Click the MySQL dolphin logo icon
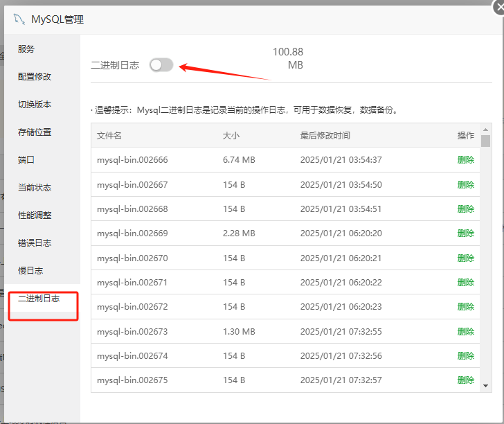This screenshot has width=504, height=424. point(19,19)
